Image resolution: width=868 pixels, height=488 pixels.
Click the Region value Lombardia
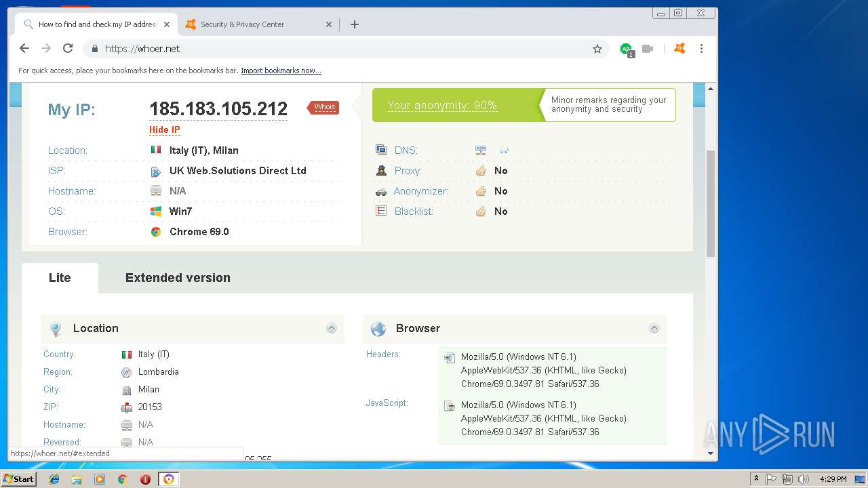coord(159,372)
